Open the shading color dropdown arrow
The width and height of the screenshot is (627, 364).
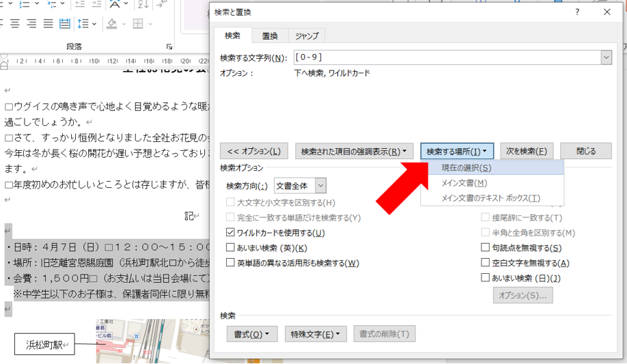[x=124, y=24]
